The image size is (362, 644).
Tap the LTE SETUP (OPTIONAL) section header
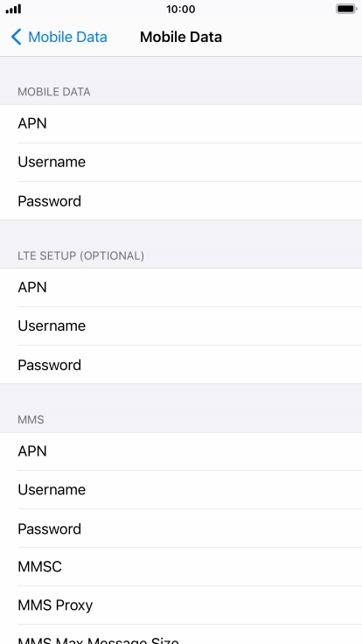(80, 255)
